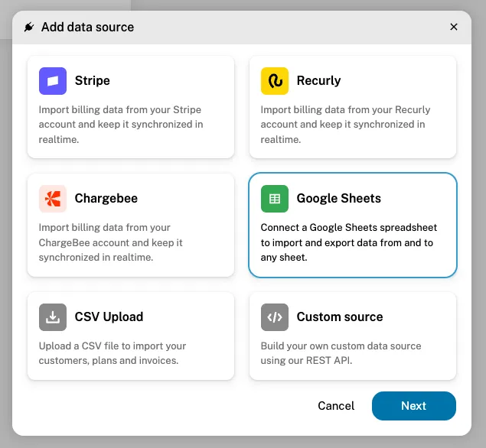486x448 pixels.
Task: Click the Stripe import billing data description
Action: [x=121, y=125]
